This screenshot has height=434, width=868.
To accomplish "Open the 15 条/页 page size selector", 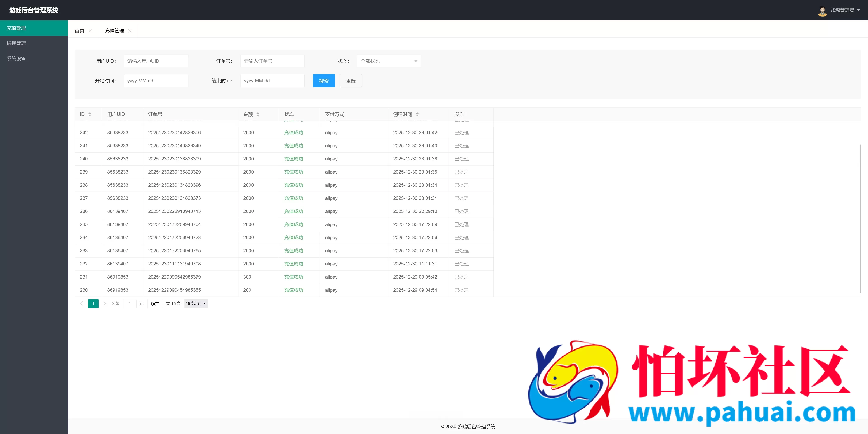I will [x=196, y=303].
